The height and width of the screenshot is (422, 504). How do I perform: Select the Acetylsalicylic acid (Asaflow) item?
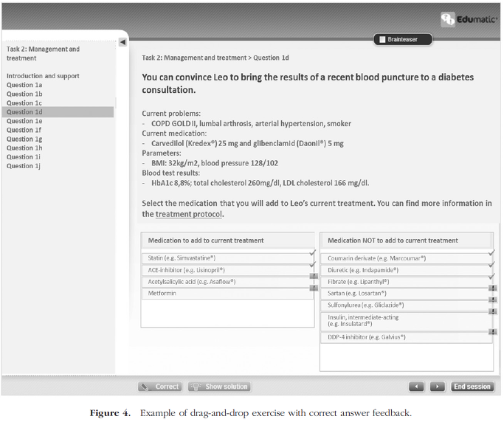pyautogui.click(x=227, y=282)
